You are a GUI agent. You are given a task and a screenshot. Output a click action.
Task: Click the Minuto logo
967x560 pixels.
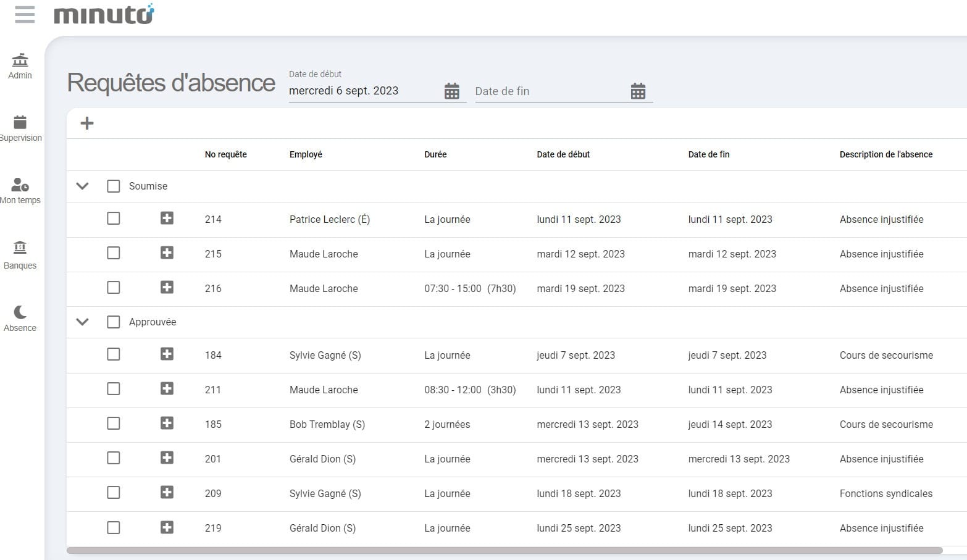tap(104, 14)
